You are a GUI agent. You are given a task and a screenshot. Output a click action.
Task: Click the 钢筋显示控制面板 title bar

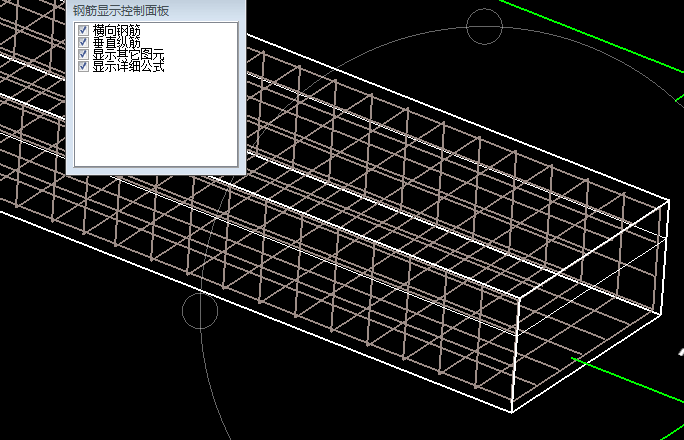(156, 10)
